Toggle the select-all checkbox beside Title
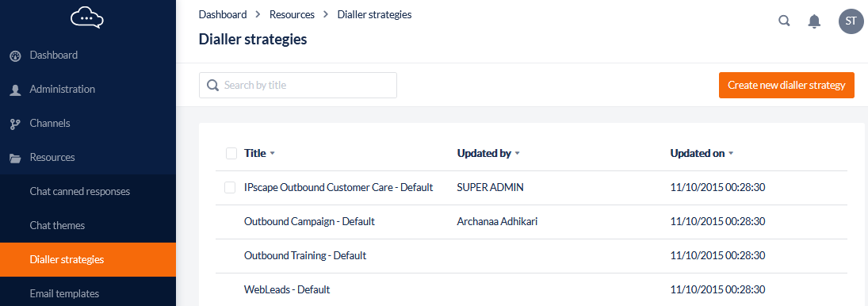 (x=231, y=153)
